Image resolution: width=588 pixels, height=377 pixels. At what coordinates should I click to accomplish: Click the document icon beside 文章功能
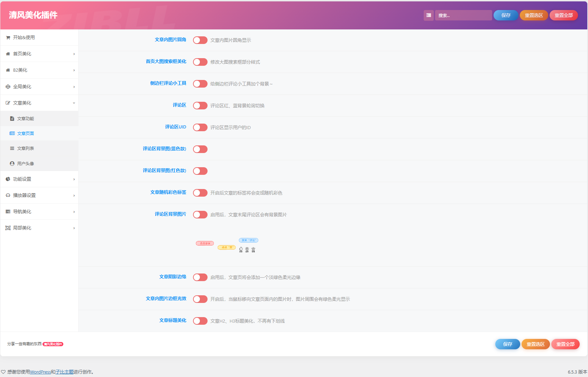[12, 119]
